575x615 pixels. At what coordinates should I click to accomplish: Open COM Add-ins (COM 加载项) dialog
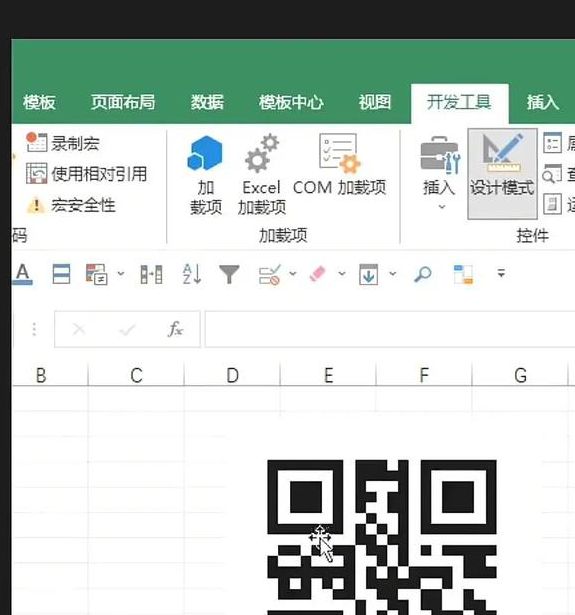(340, 165)
